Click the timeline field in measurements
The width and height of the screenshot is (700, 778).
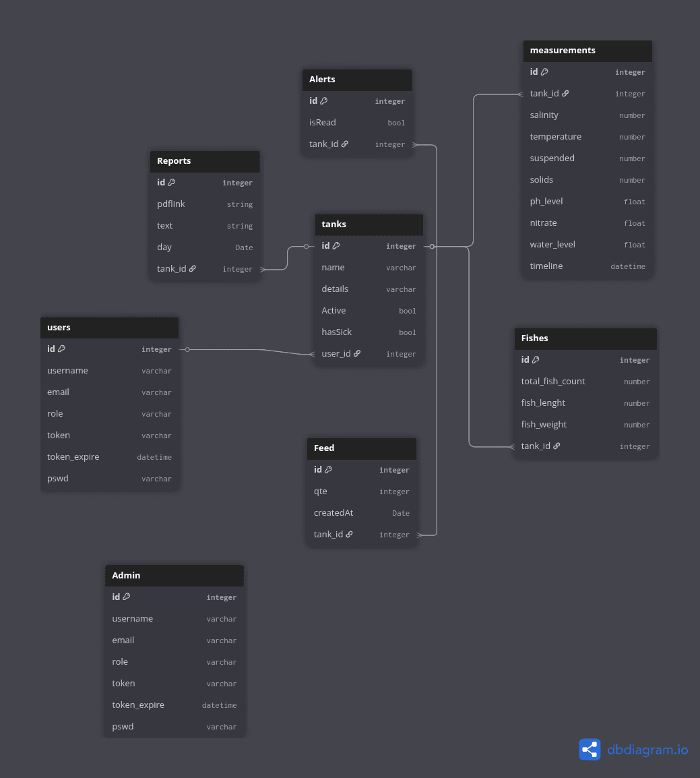pos(587,266)
